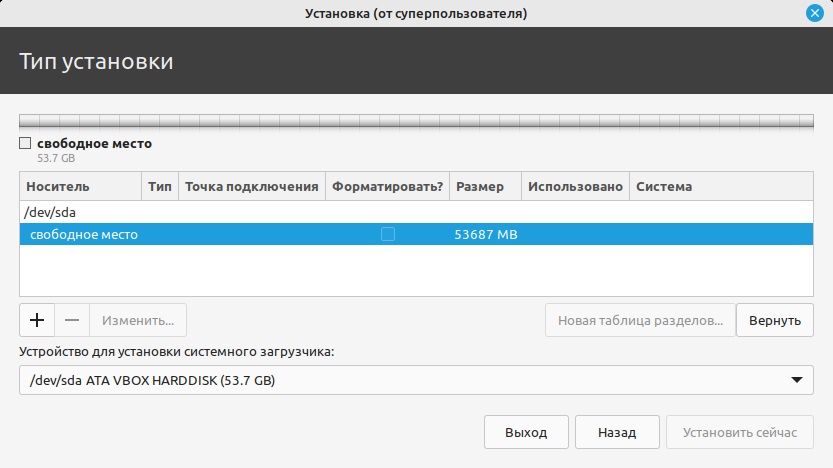The image size is (833, 468).
Task: Click the Установить сейчас button
Action: click(x=740, y=433)
